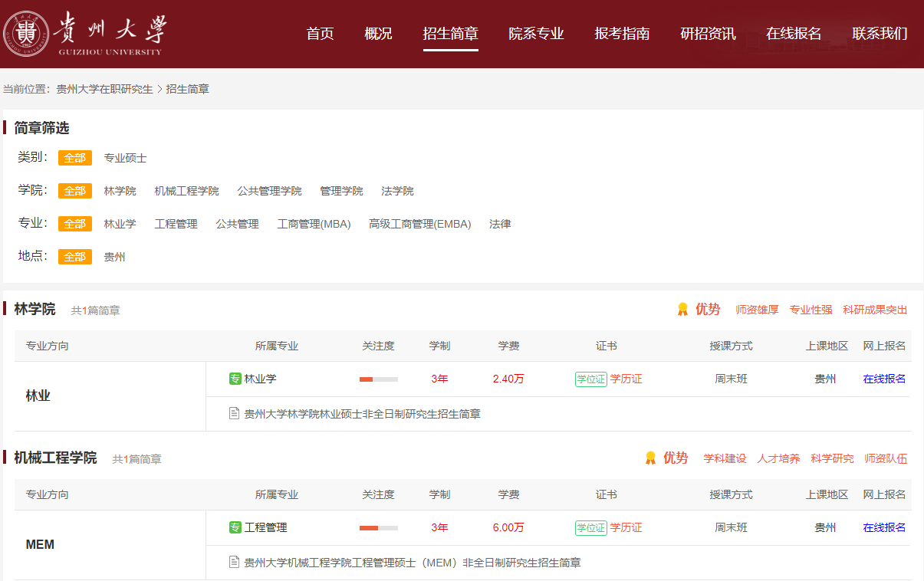This screenshot has height=581, width=924.
Task: Click the 2.40万 tuition value
Action: pos(508,379)
